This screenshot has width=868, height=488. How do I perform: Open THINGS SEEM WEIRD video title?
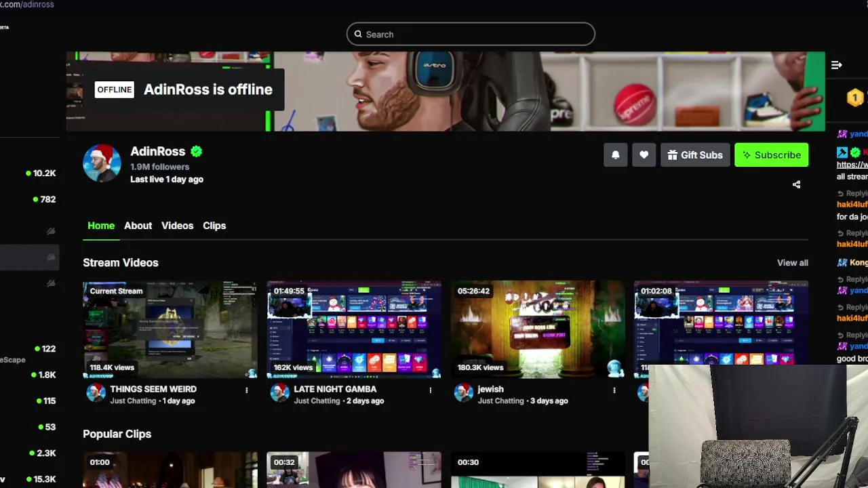(153, 389)
